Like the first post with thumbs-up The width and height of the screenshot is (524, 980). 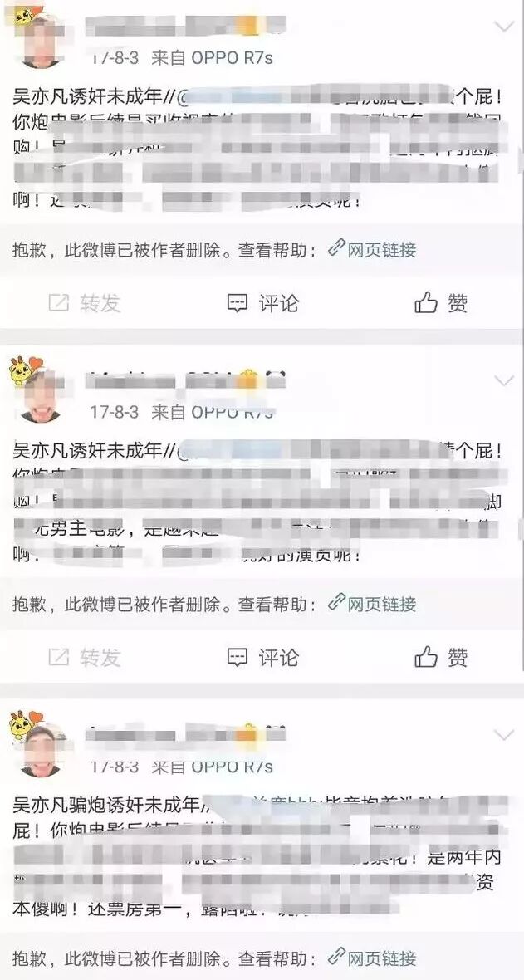(441, 304)
